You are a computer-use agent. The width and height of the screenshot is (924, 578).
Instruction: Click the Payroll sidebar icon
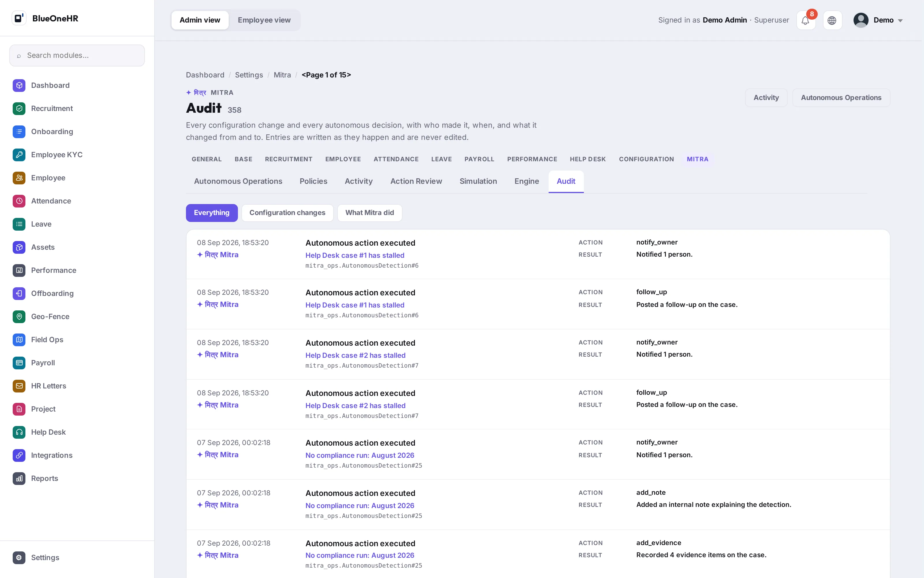(x=19, y=363)
